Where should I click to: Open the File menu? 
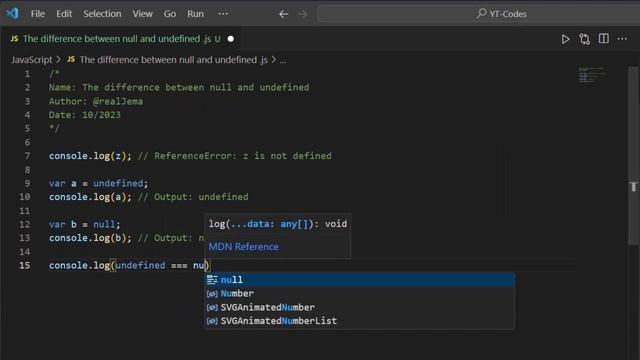point(38,14)
